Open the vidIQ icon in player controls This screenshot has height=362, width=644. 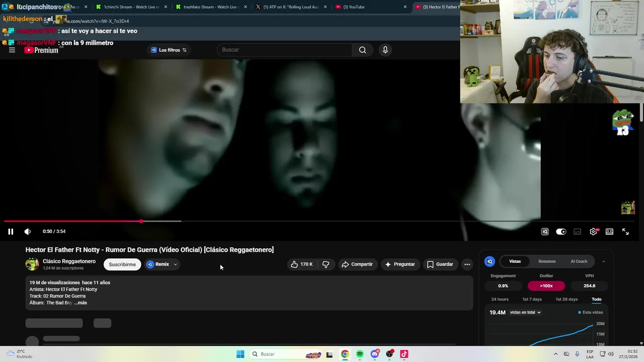coord(544,231)
